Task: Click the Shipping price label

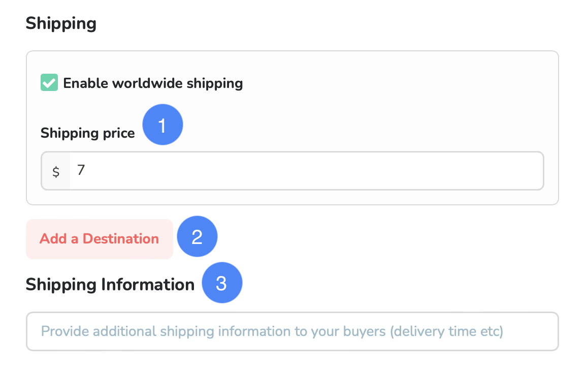Action: coord(88,133)
